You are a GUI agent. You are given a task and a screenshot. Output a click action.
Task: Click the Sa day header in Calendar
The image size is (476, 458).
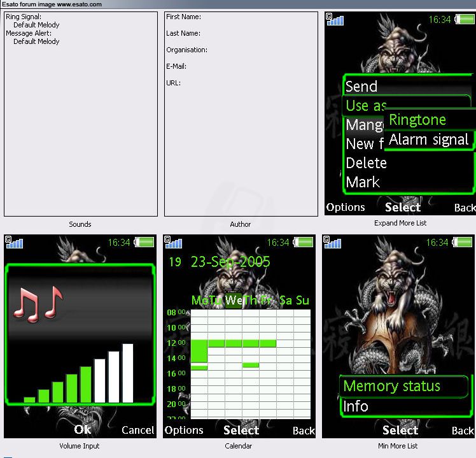(x=286, y=300)
